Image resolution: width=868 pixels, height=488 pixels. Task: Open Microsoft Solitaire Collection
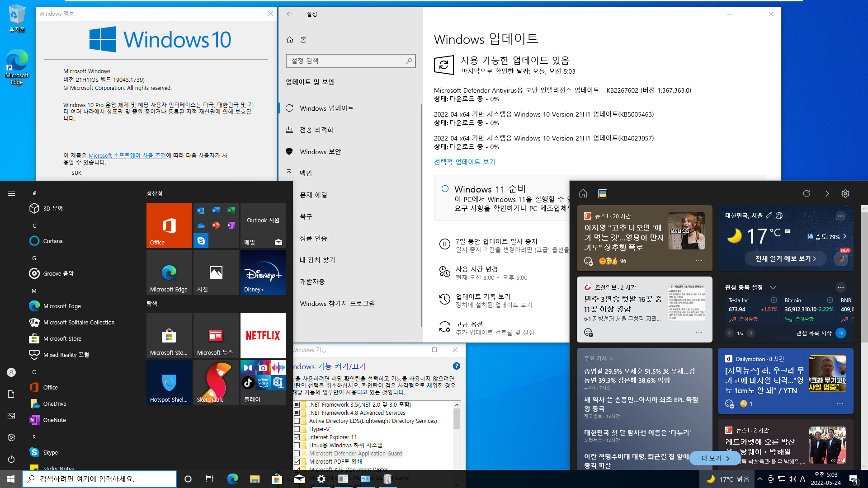coord(81,322)
